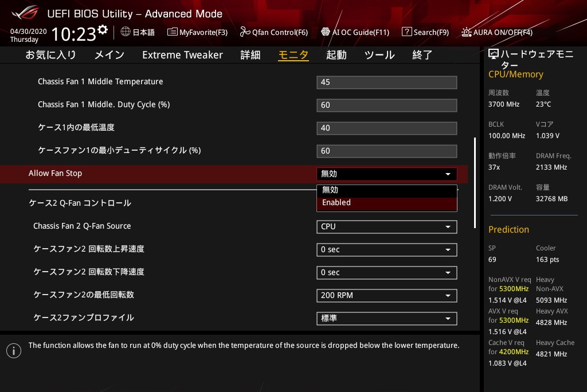Click the 10:23 clock display
The width and height of the screenshot is (587, 392).
click(x=74, y=34)
